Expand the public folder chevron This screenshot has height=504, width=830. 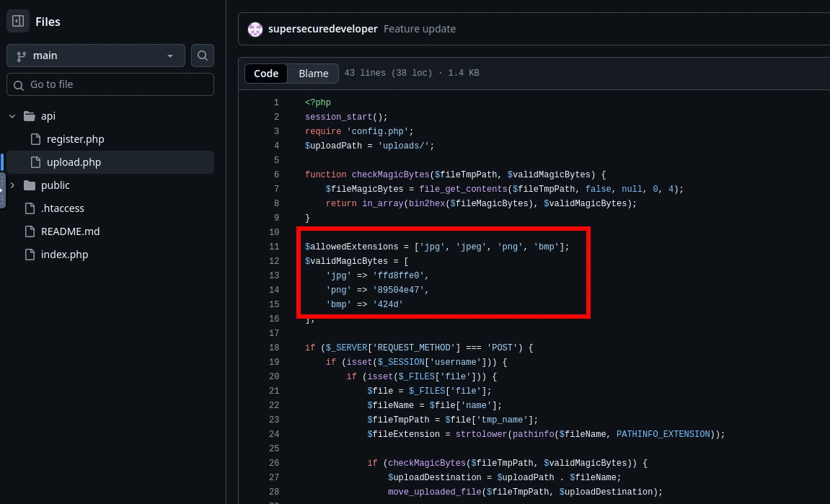(x=12, y=185)
